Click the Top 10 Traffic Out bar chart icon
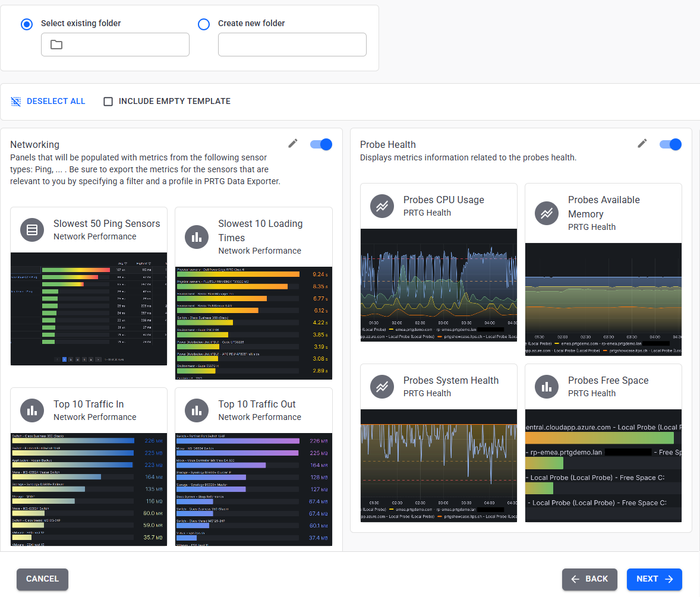Image resolution: width=700 pixels, height=597 pixels. click(x=197, y=410)
